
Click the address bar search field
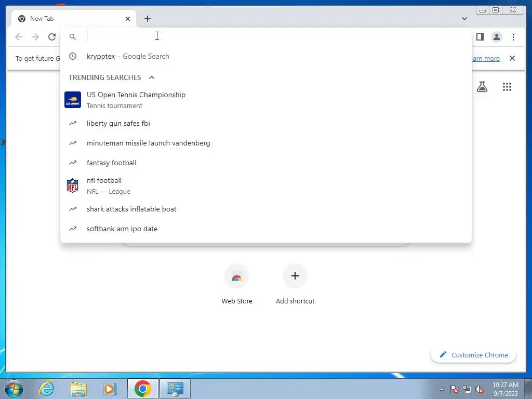(x=266, y=36)
